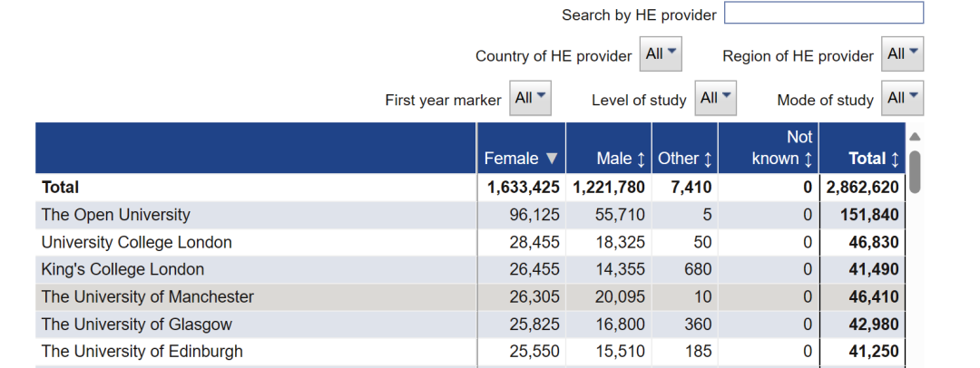Click Manchester female count 26,305
This screenshot has width=980, height=368.
(x=534, y=296)
